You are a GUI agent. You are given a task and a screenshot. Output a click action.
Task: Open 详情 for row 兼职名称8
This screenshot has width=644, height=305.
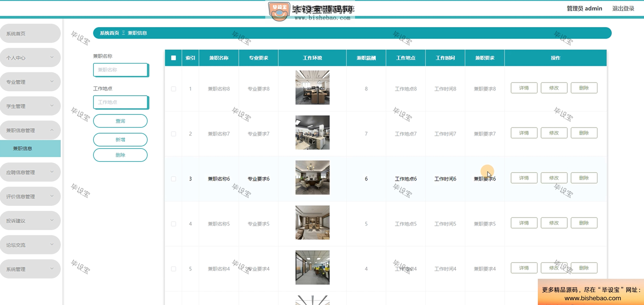point(524,88)
